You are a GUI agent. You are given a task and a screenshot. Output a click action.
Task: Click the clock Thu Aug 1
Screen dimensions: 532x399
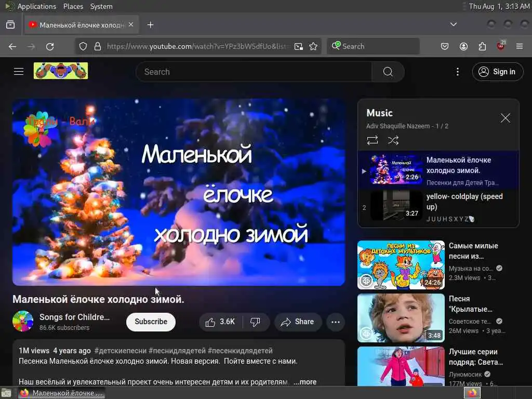(499, 6)
